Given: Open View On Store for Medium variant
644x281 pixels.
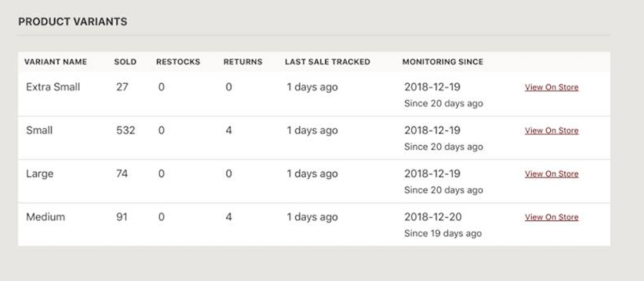Looking at the screenshot, I should tap(552, 217).
